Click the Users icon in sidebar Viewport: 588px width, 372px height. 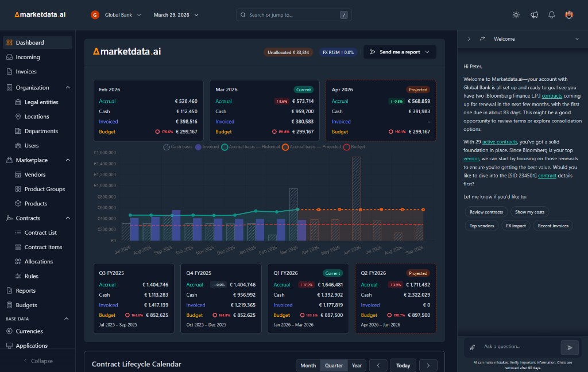pyautogui.click(x=18, y=145)
